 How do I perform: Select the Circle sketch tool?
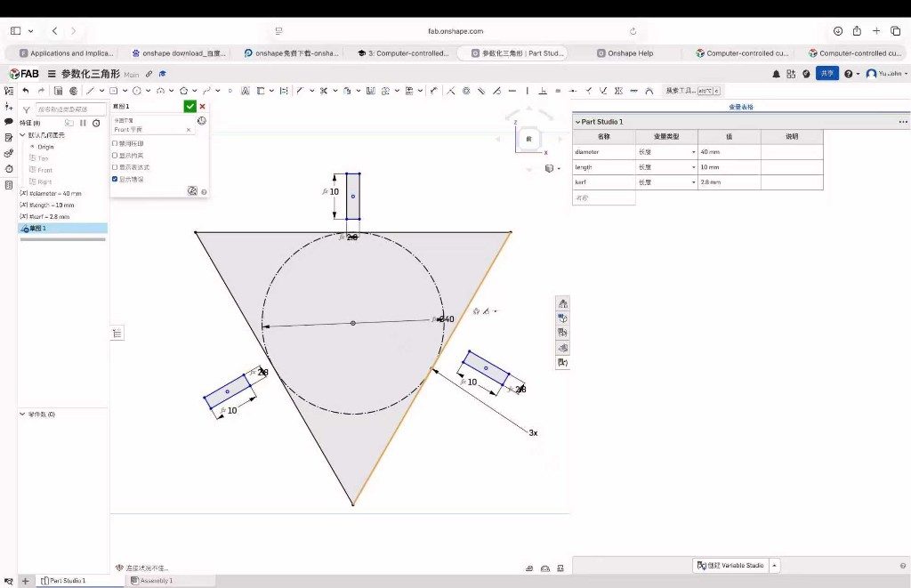136,91
